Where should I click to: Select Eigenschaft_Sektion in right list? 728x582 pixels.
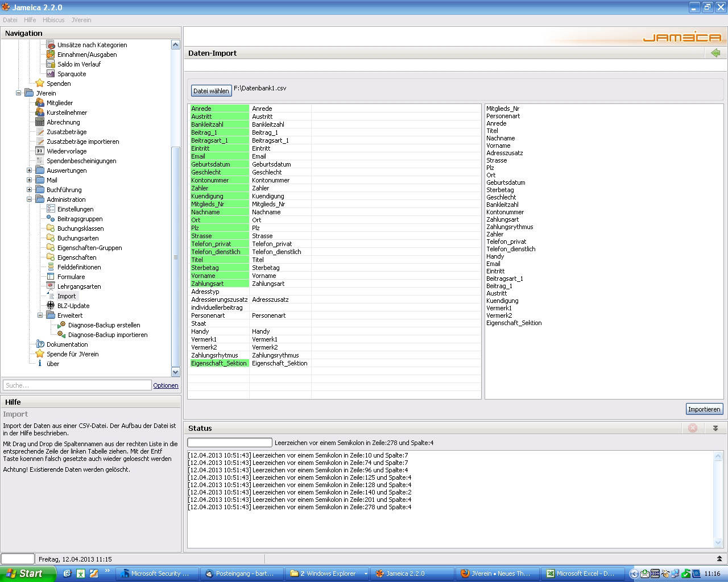click(x=514, y=323)
